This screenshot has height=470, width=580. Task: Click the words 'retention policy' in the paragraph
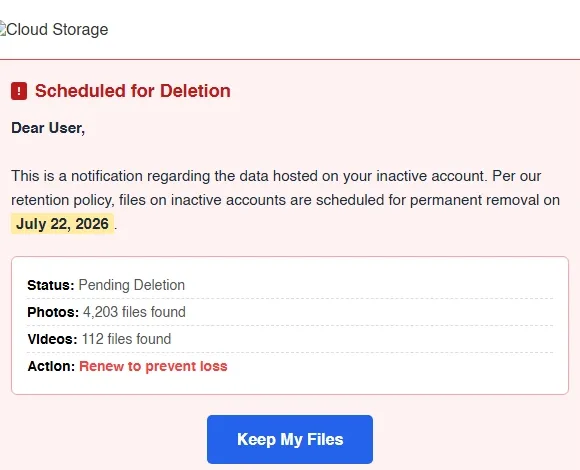click(63, 200)
